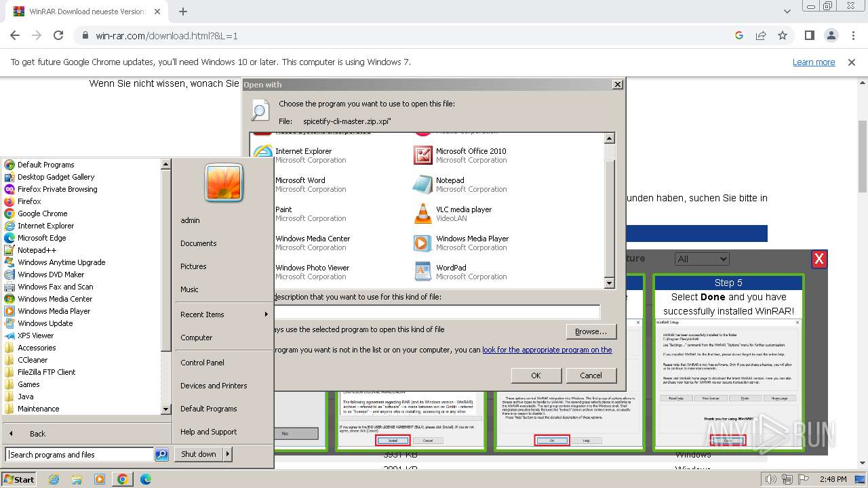The width and height of the screenshot is (868, 488).
Task: Start Windows Anytime Upgrade from programs list
Action: pos(62,262)
